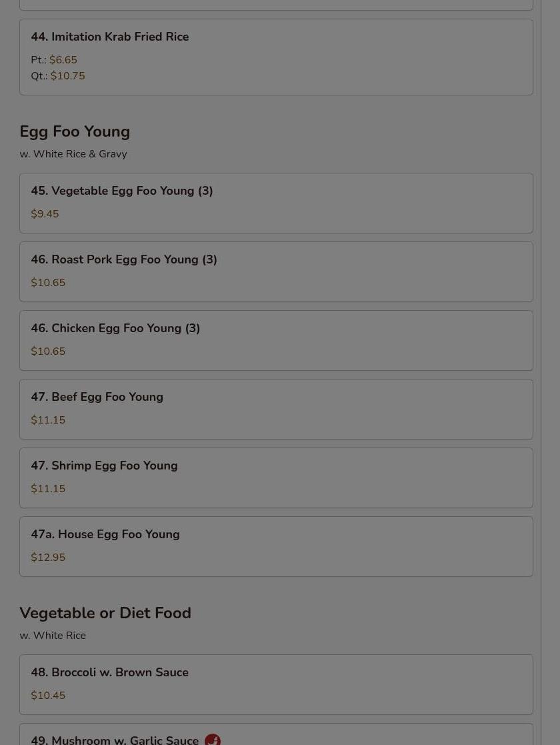Click the $9.45 price for Vegetable Egg Foo Young
The height and width of the screenshot is (745, 560).
[45, 214]
